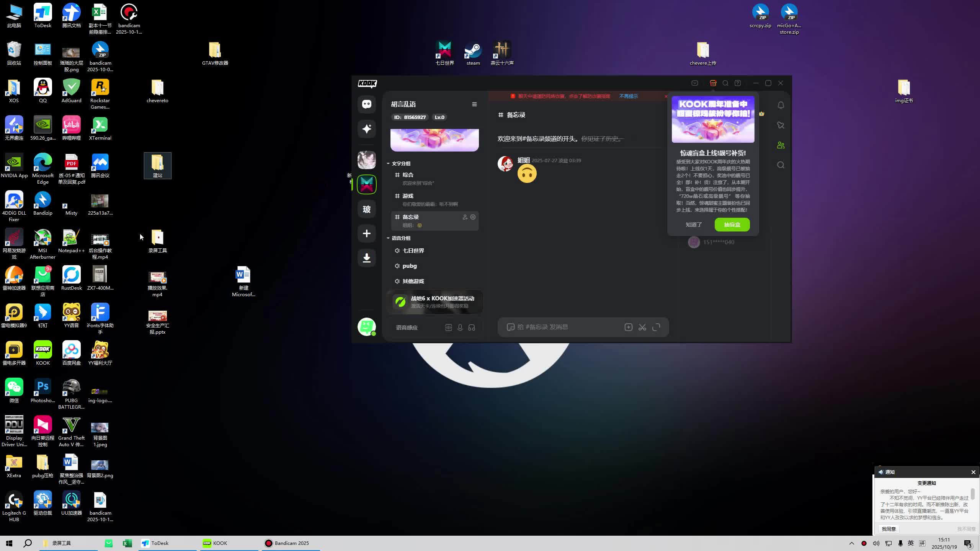Toggle microphone mute in voice panel
The image size is (980, 551).
click(x=460, y=328)
